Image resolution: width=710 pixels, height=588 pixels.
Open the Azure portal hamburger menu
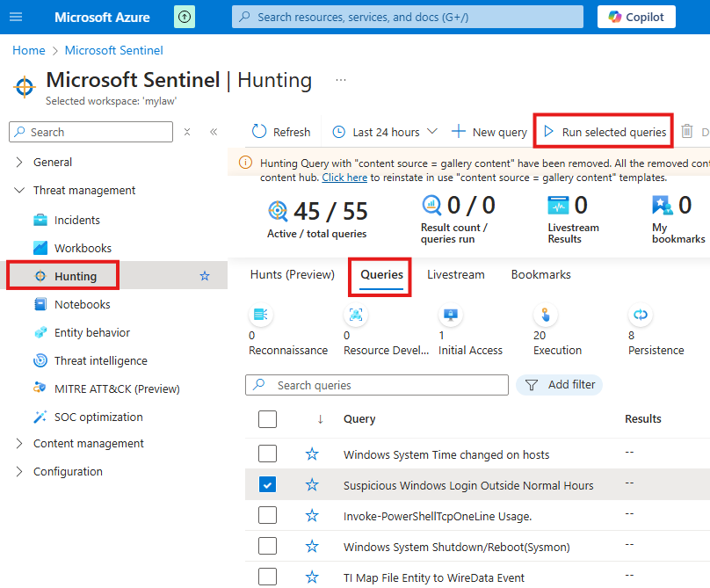tap(16, 18)
